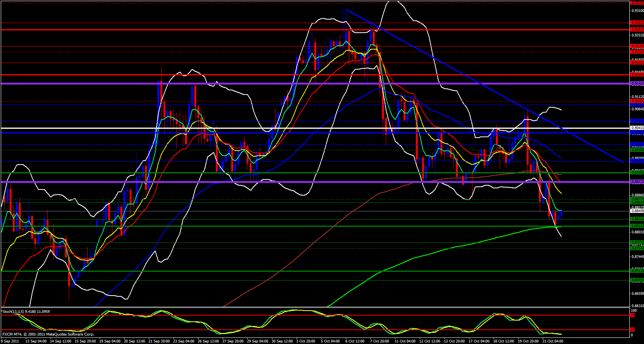Click the white 0.90410 price label
This screenshot has height=344, width=644.
(x=637, y=128)
